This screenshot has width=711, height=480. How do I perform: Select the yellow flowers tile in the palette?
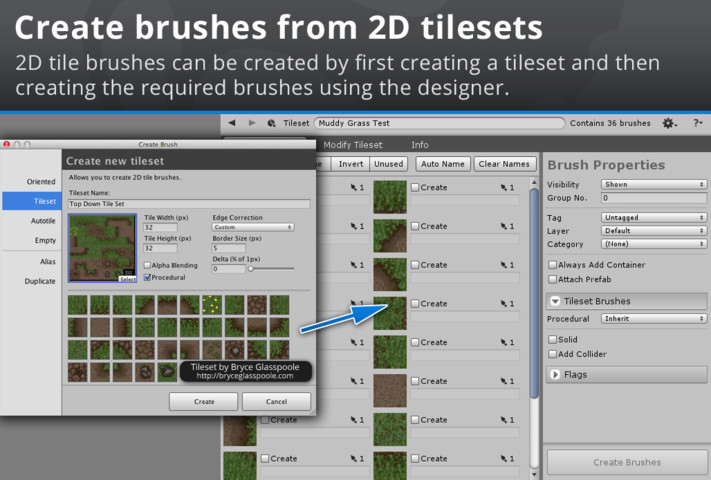pyautogui.click(x=212, y=305)
